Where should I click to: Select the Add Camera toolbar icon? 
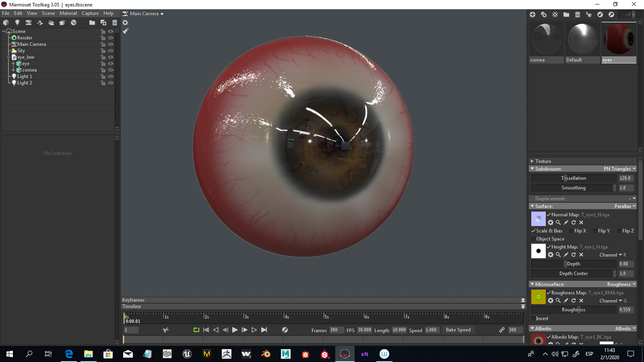coord(28,23)
